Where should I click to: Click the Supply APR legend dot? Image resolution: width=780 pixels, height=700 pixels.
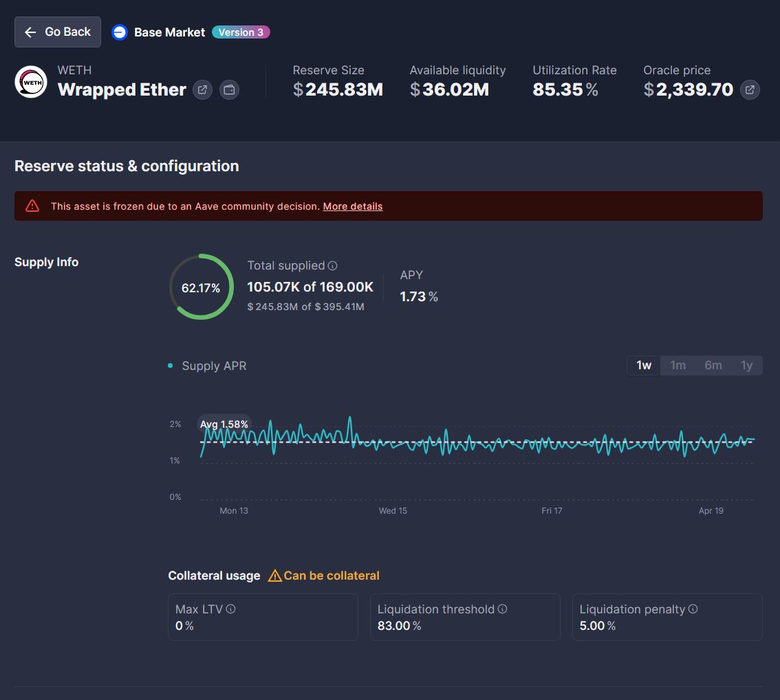coord(171,366)
